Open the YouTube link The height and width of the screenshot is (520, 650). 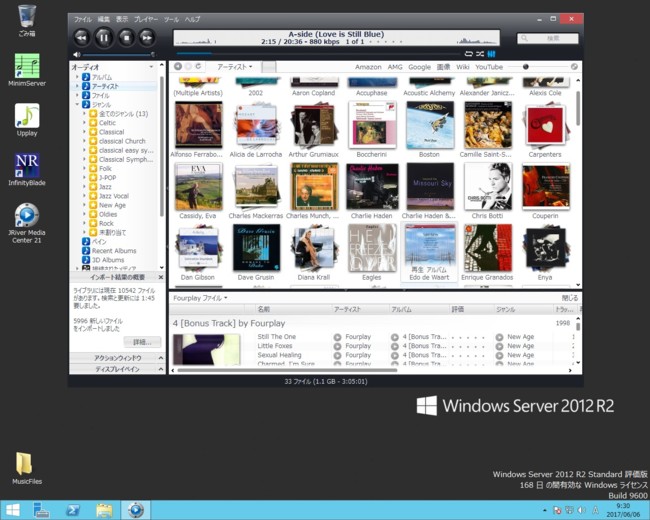(489, 67)
